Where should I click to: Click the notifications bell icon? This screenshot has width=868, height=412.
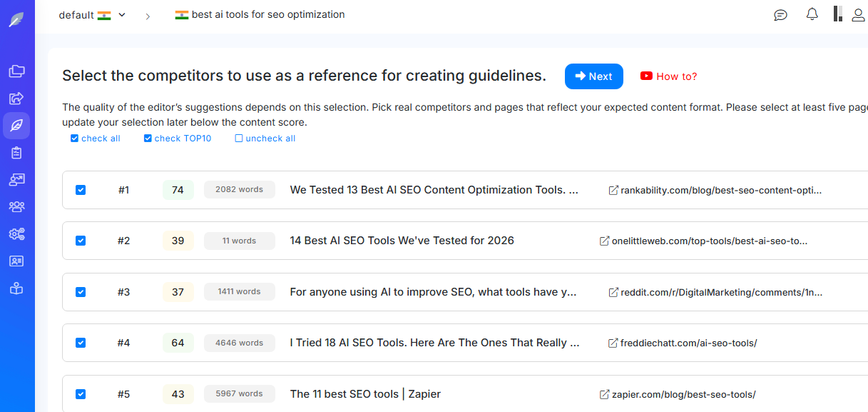[812, 14]
